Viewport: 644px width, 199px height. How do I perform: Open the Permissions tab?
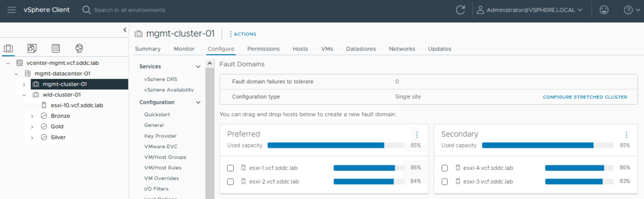tap(263, 49)
